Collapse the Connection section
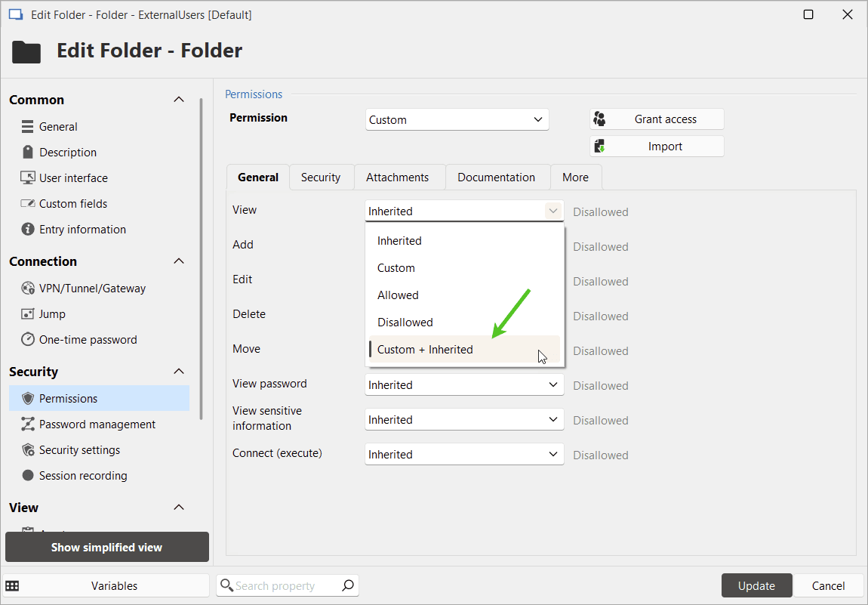The height and width of the screenshot is (605, 868). [x=179, y=261]
